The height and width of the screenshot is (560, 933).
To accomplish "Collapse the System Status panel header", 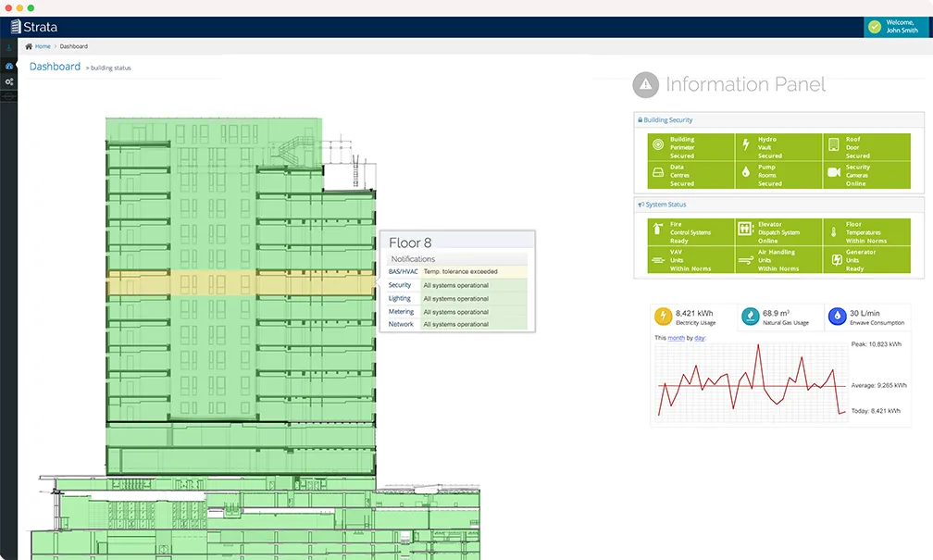I will tap(779, 205).
